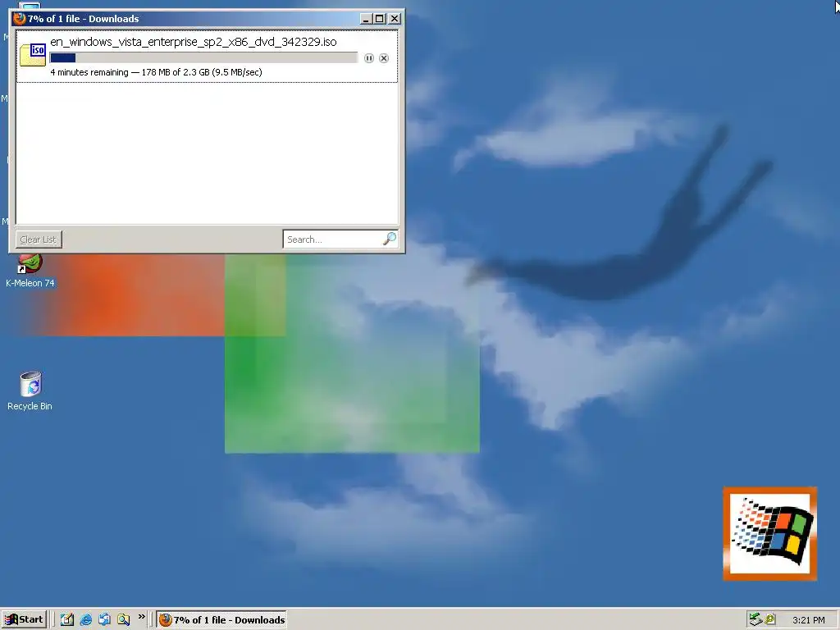Select the Recycle Bin desktop icon
This screenshot has width=840, height=630.
coord(30,391)
